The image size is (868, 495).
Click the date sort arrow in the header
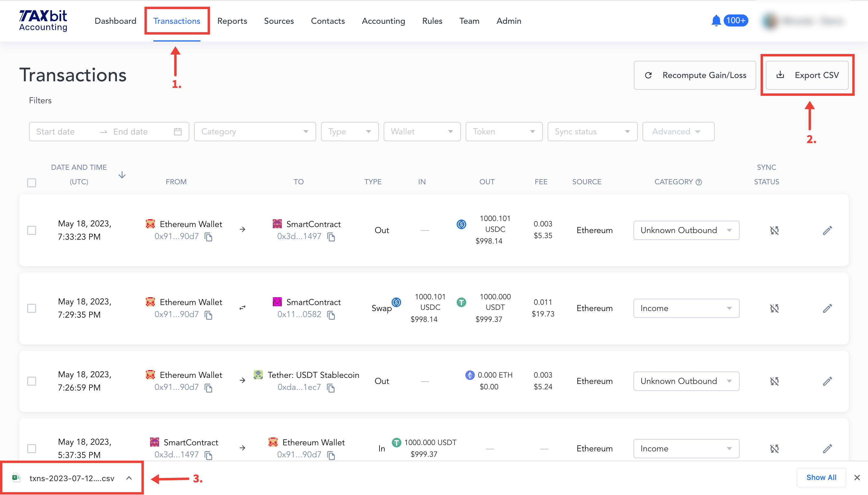pyautogui.click(x=122, y=175)
